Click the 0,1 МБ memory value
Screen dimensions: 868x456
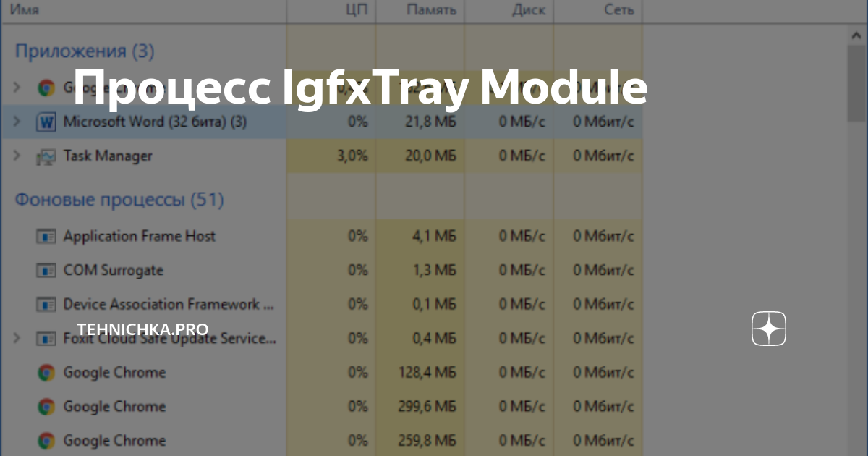click(x=435, y=304)
